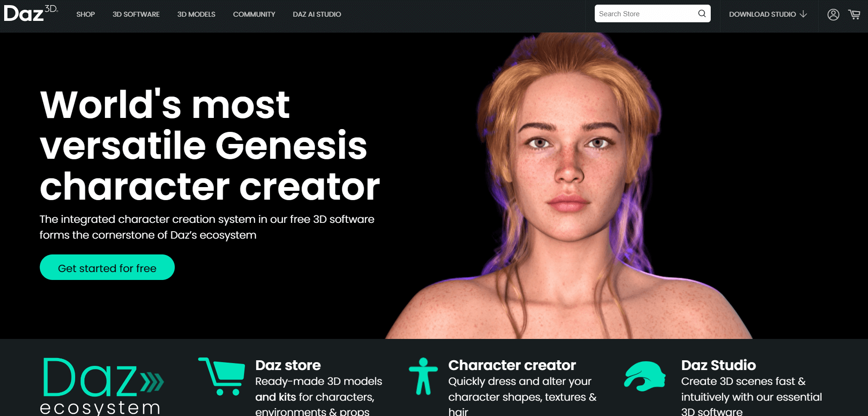Click the 'Create 3D scenes fast' description
Image resolution: width=868 pixels, height=416 pixels.
pyautogui.click(x=752, y=397)
